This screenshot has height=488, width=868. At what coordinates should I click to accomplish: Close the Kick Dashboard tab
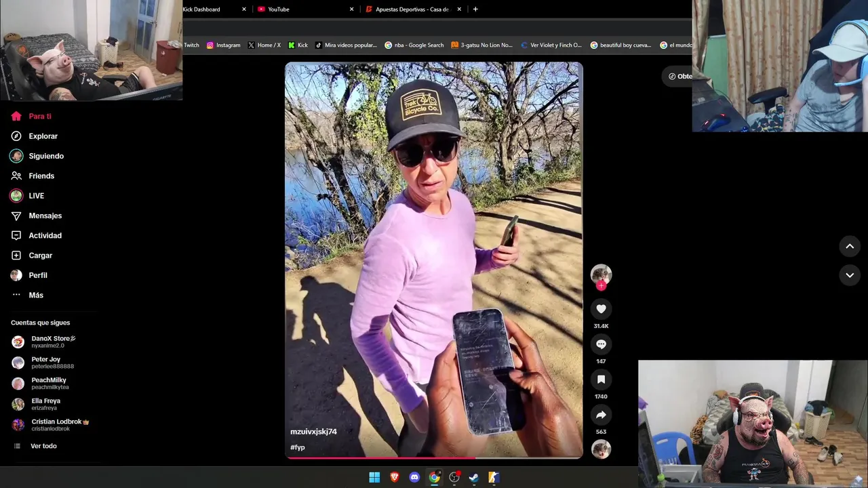coord(243,9)
